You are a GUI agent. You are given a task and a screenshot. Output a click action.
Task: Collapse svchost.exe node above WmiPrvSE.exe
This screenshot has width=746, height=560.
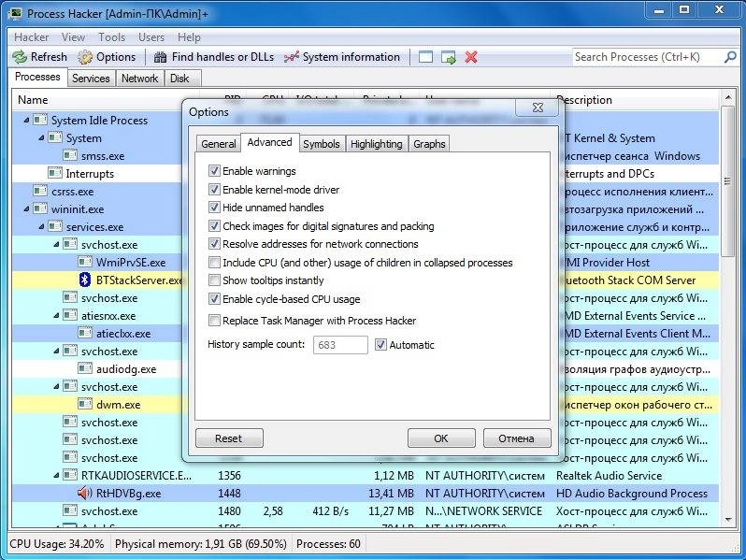pos(56,245)
